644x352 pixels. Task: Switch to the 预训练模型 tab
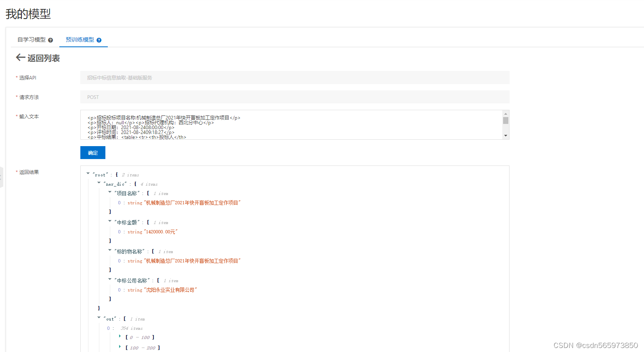tap(80, 40)
